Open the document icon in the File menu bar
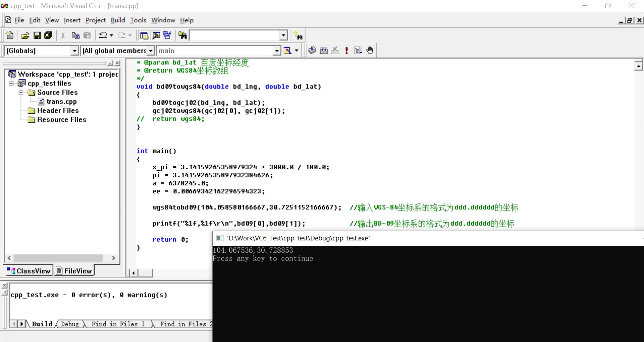The height and width of the screenshot is (342, 644). [x=8, y=20]
